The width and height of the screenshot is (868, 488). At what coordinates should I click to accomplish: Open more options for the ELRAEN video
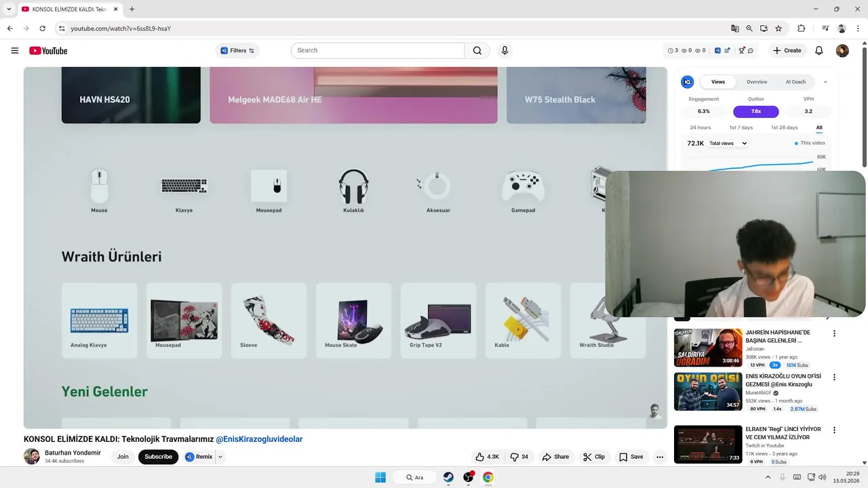(835, 430)
